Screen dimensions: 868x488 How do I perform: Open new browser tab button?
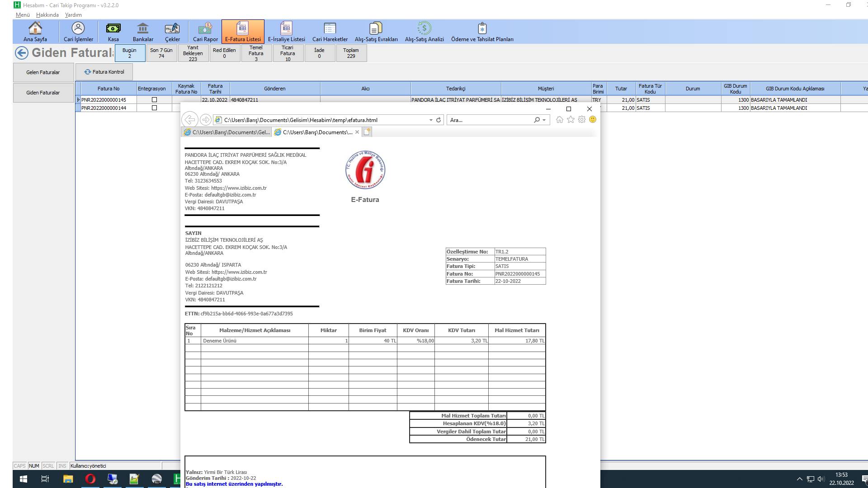coord(367,132)
